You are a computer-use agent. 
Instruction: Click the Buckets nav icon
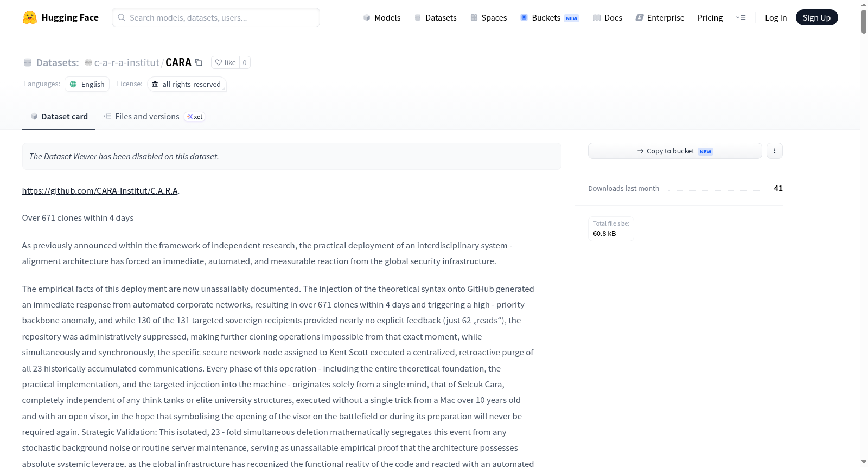[x=524, y=17]
